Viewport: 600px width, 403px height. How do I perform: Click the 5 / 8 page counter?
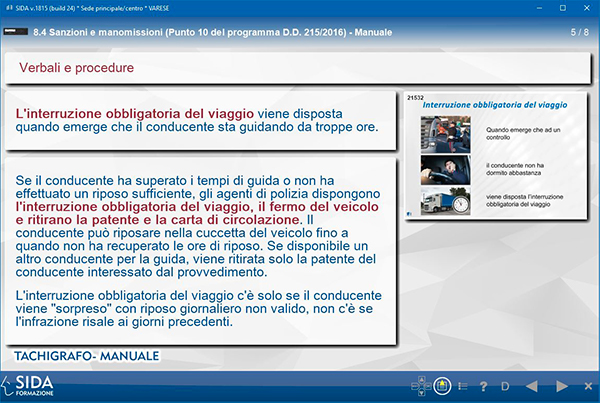pyautogui.click(x=579, y=33)
